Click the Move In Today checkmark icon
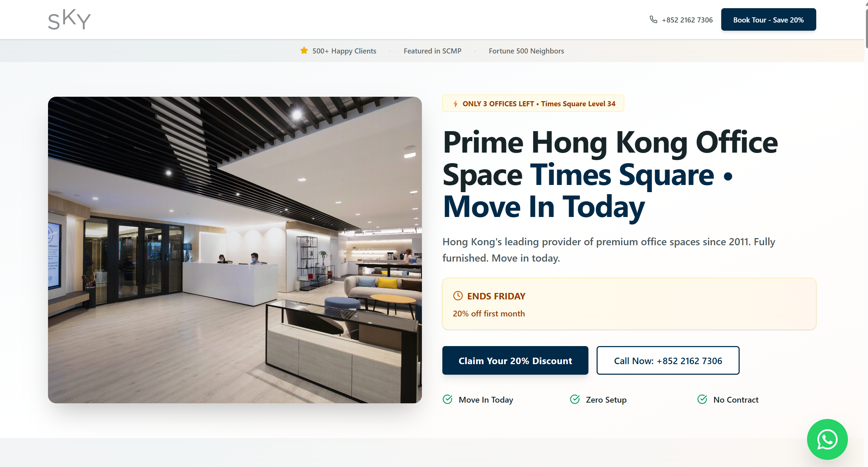 [447, 399]
